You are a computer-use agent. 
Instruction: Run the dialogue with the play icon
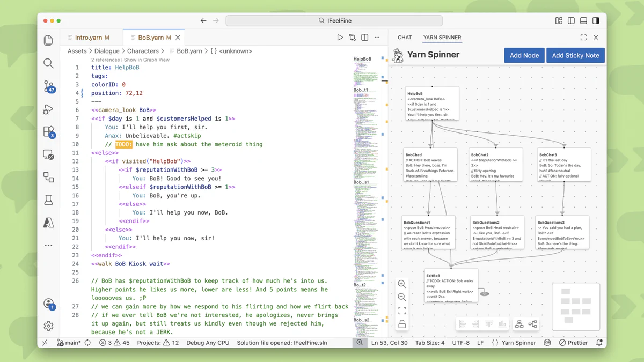click(x=340, y=38)
